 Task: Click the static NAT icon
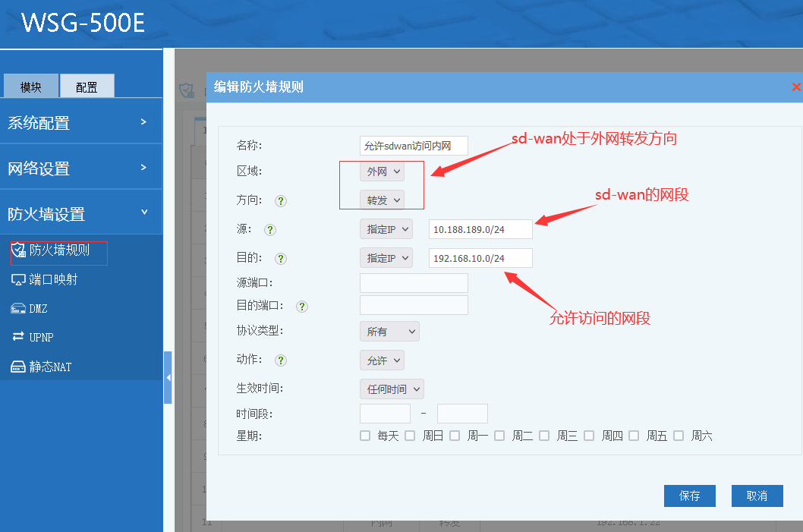[18, 367]
